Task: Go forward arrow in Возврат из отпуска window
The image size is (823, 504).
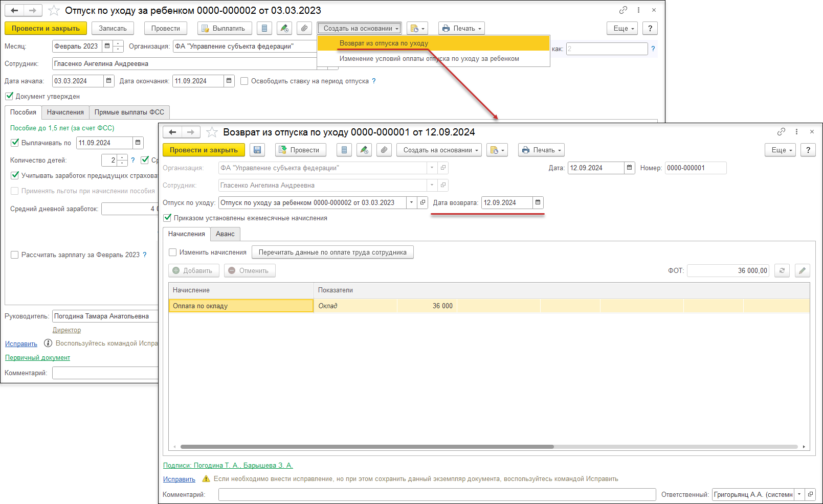Action: (191, 132)
